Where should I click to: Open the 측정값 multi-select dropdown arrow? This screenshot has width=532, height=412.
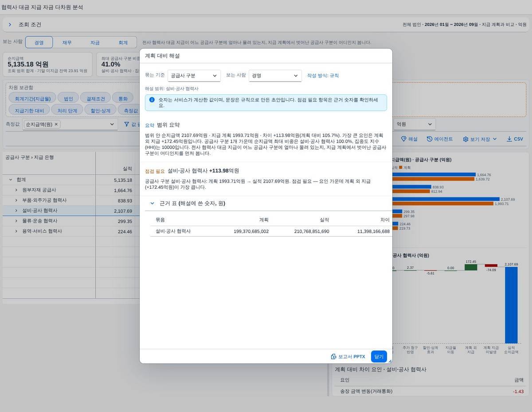click(x=112, y=124)
